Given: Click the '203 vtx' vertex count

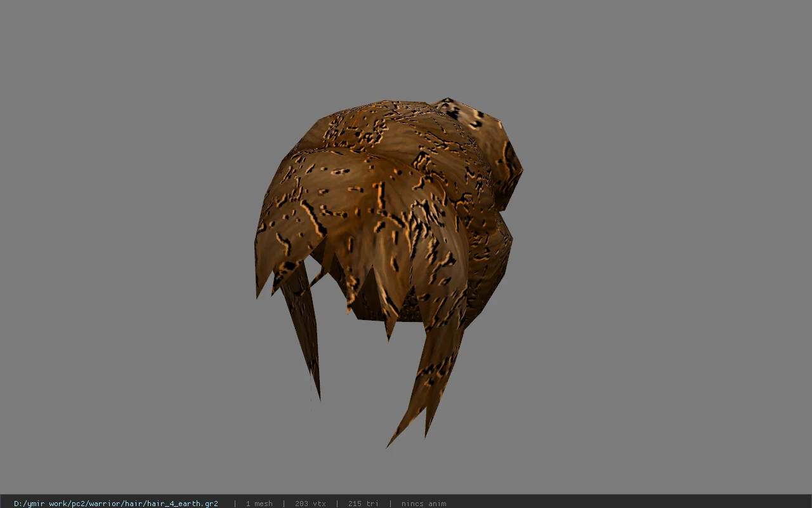Looking at the screenshot, I should pos(310,504).
